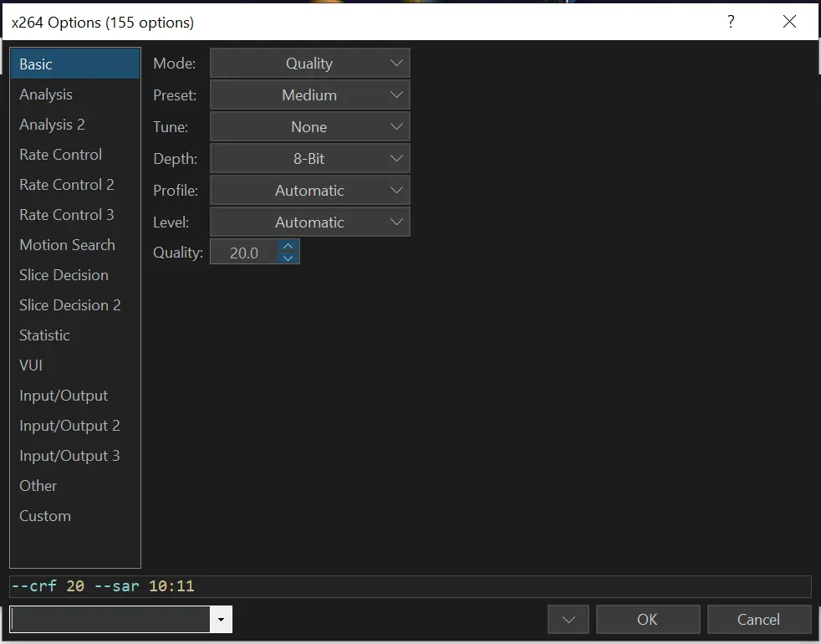Increase the Quality value with up arrow
Screen dimensions: 821x644
pyautogui.click(x=288, y=246)
